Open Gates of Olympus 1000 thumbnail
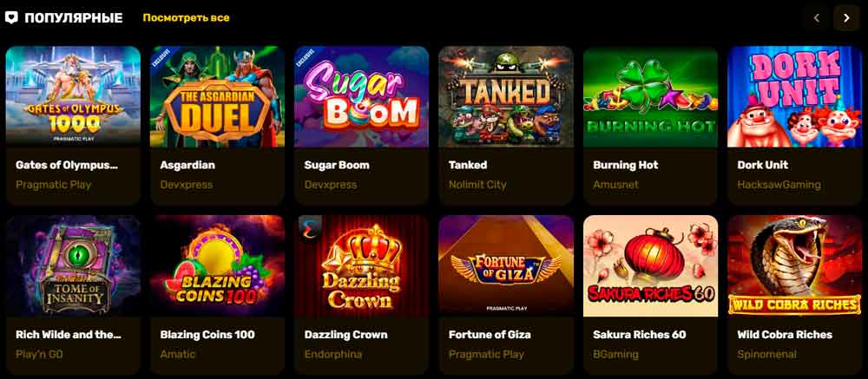 coord(73,97)
